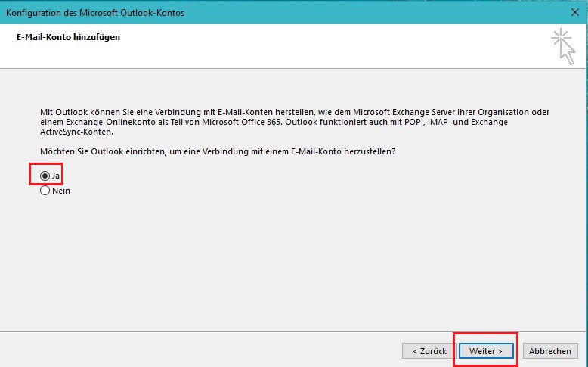Click the paragraph starting "Mit Outlook können Sie"

click(x=295, y=121)
